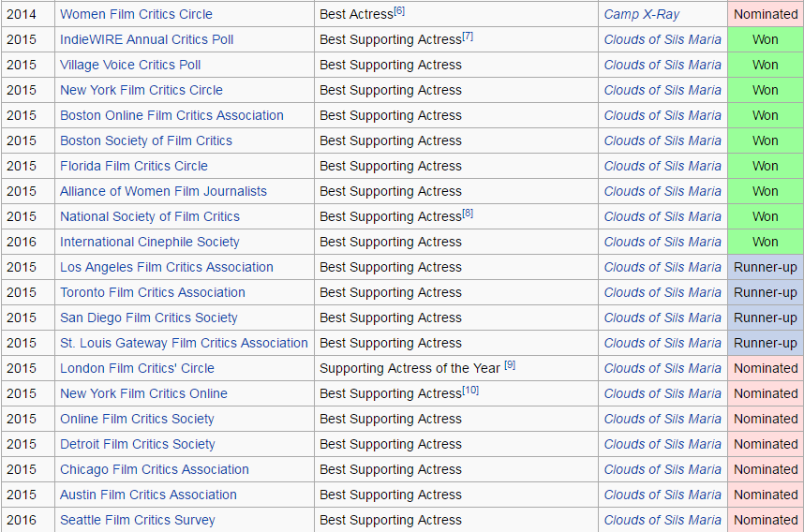Image resolution: width=804 pixels, height=532 pixels.
Task: Open Women Film Critics Circle link
Action: pos(136,14)
